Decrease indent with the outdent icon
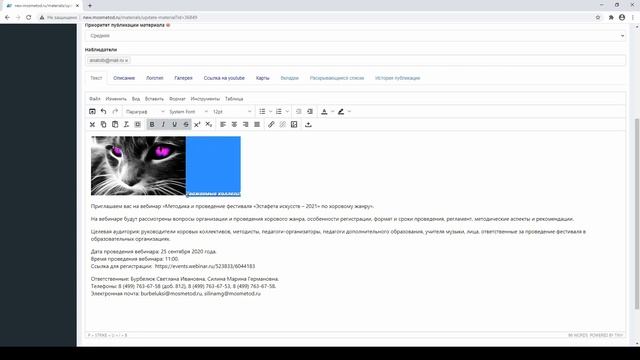Screen dimensions: 640x360 click(x=298, y=111)
